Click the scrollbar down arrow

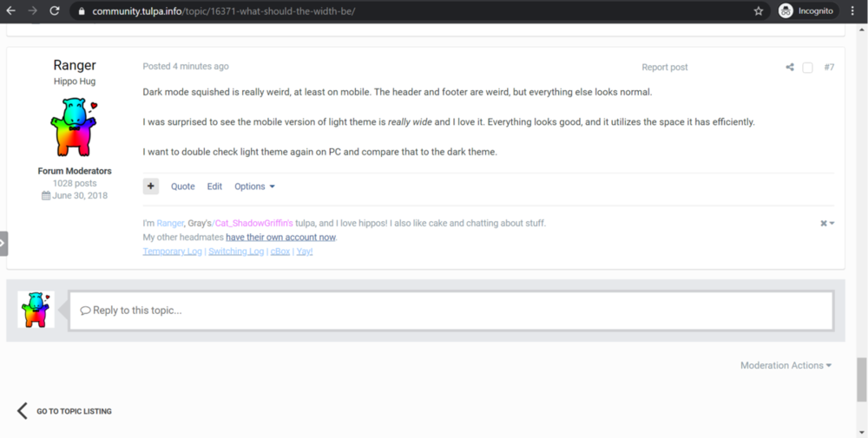[x=861, y=432]
